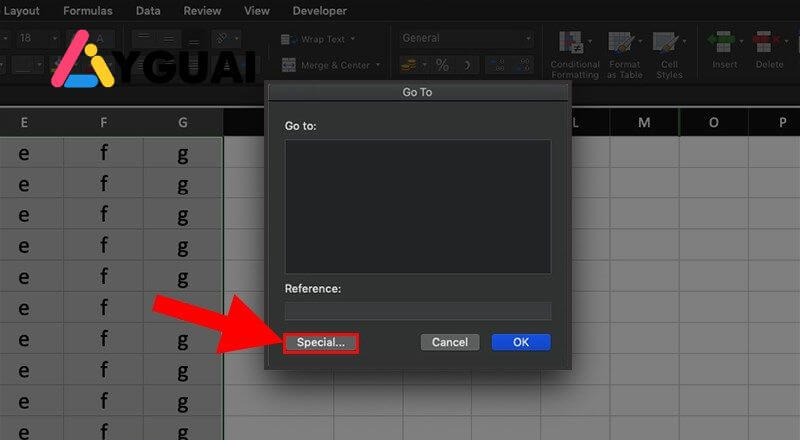Click the Format as Table icon
The height and width of the screenshot is (440, 800).
pyautogui.click(x=623, y=45)
